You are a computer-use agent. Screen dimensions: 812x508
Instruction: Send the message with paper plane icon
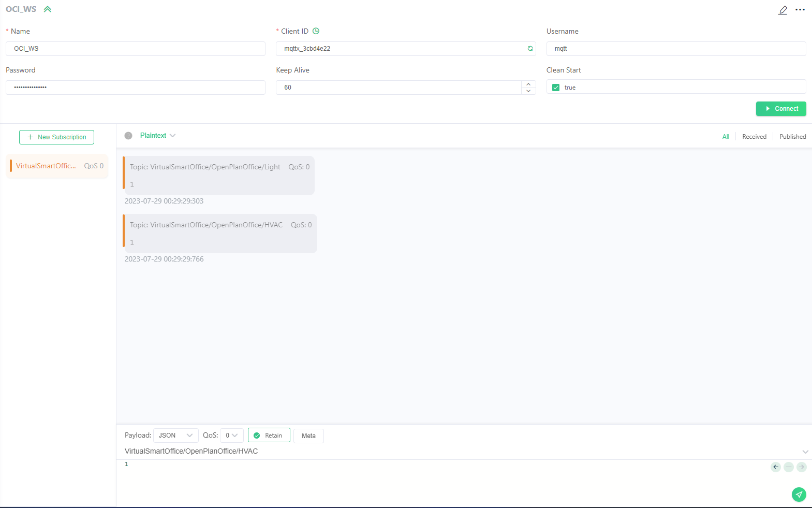[799, 495]
